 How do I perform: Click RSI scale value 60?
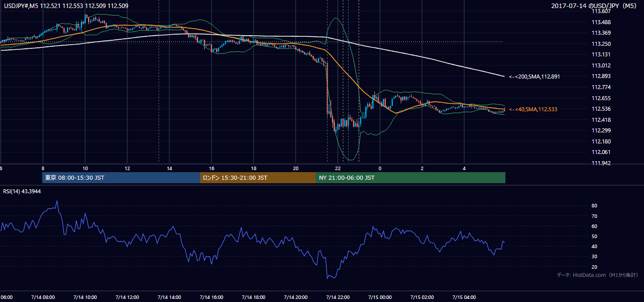click(x=595, y=226)
